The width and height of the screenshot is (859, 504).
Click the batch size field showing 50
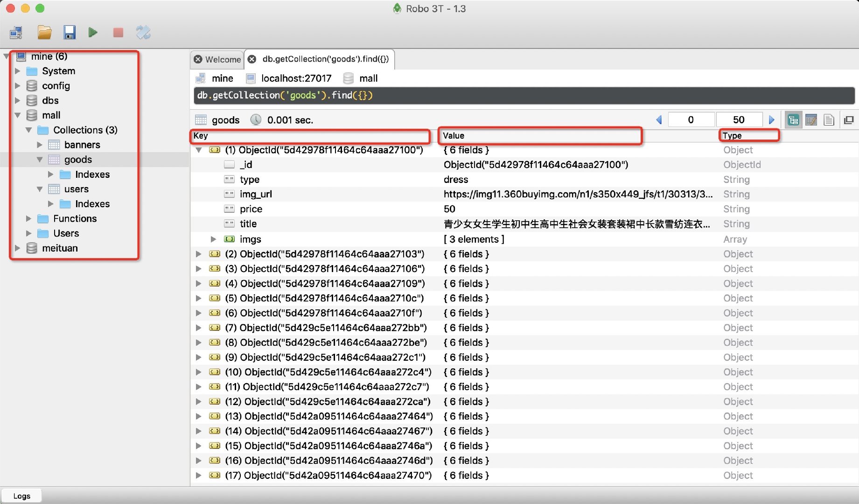pyautogui.click(x=739, y=119)
